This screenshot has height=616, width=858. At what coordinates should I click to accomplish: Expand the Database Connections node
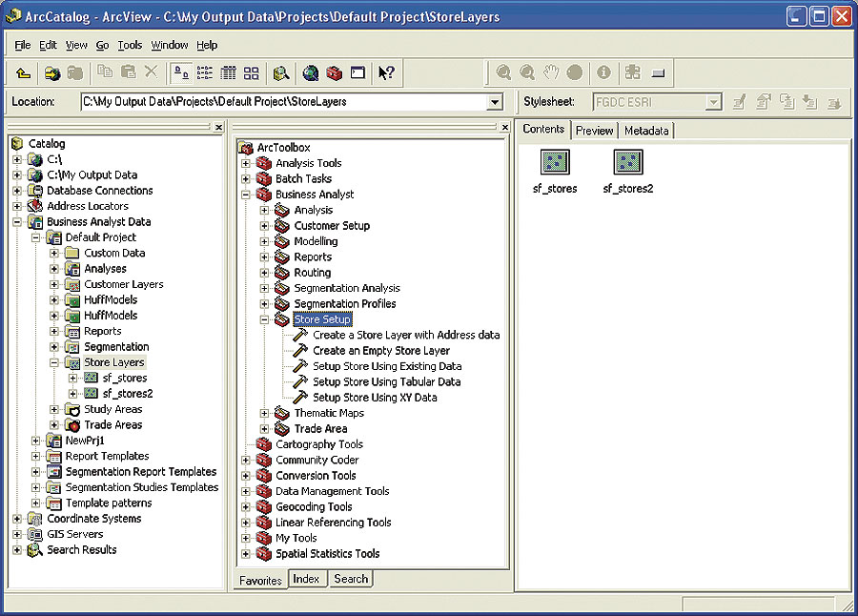[x=17, y=191]
